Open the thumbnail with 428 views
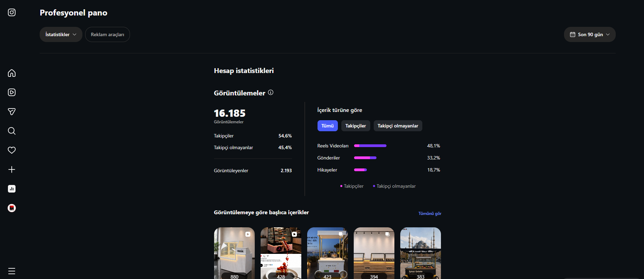The image size is (644, 279). (281, 253)
